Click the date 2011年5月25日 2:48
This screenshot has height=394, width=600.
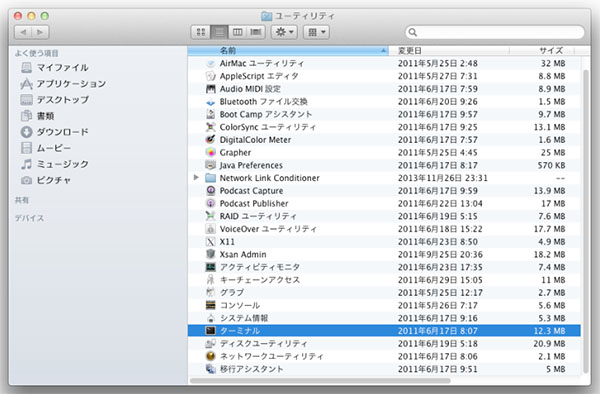pyautogui.click(x=437, y=63)
